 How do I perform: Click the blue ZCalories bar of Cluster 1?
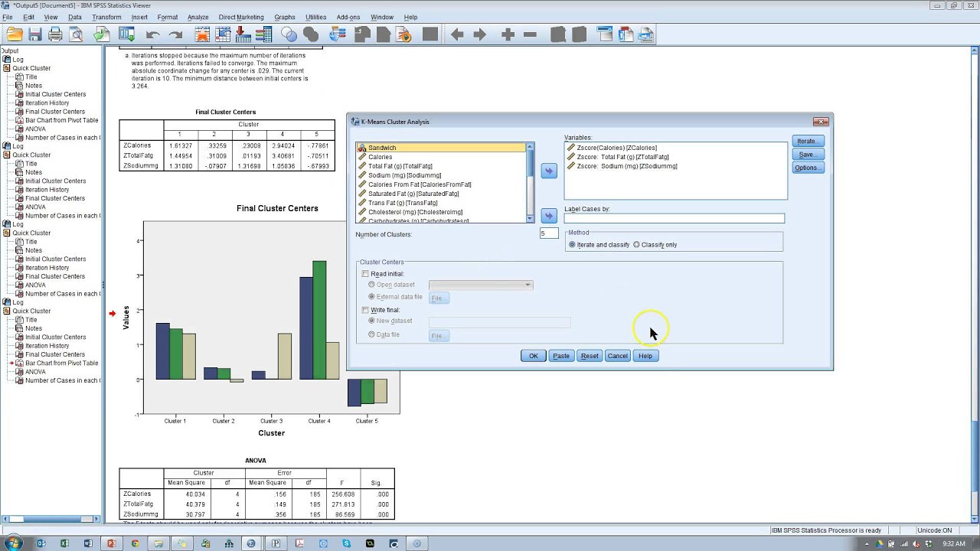point(162,351)
